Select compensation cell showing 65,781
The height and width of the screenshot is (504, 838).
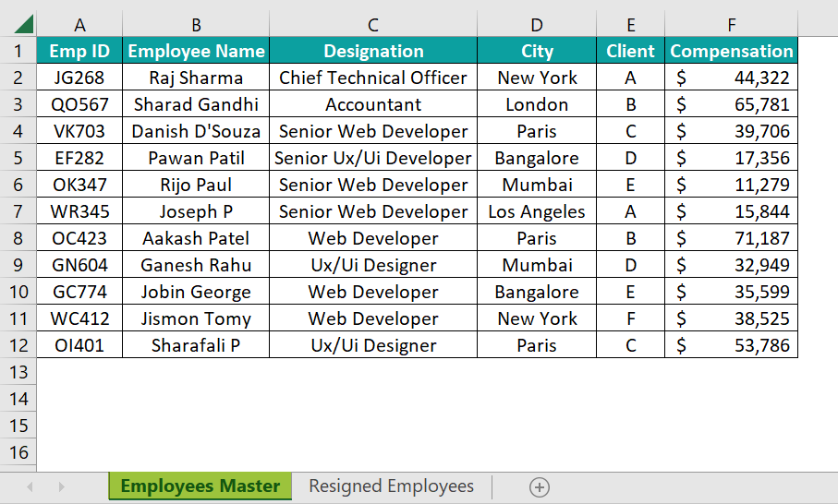click(731, 104)
